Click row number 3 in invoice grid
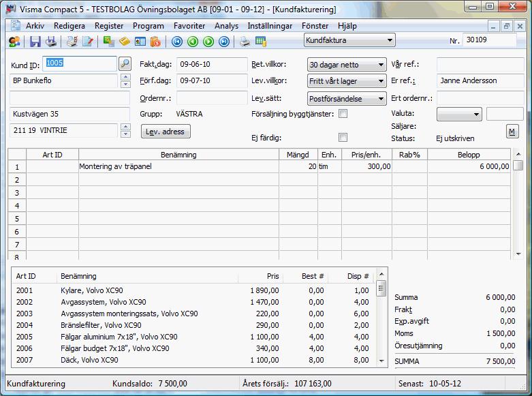 pyautogui.click(x=17, y=193)
